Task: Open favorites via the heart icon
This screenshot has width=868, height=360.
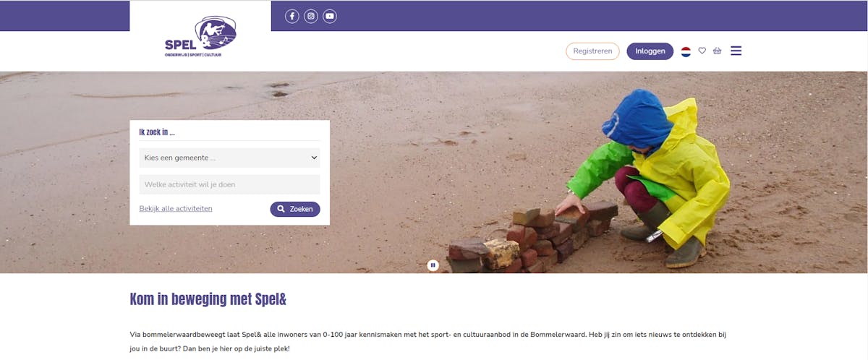Action: pos(702,51)
